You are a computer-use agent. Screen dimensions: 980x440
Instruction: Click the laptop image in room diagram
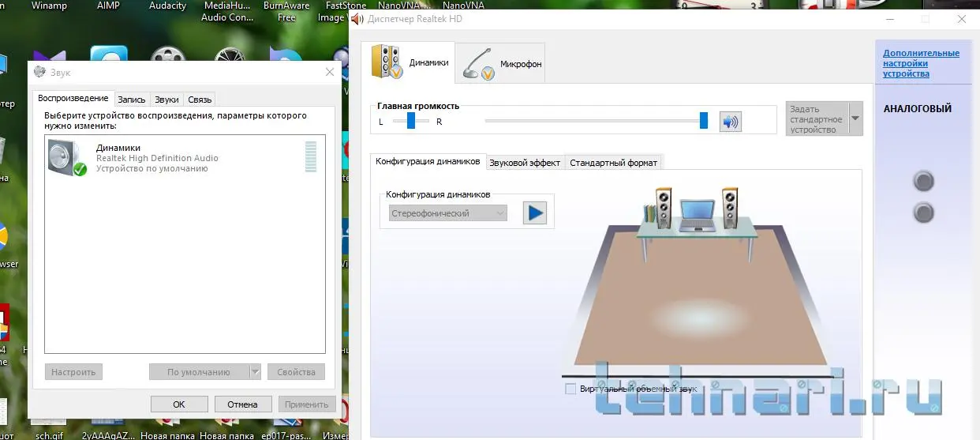pyautogui.click(x=697, y=216)
